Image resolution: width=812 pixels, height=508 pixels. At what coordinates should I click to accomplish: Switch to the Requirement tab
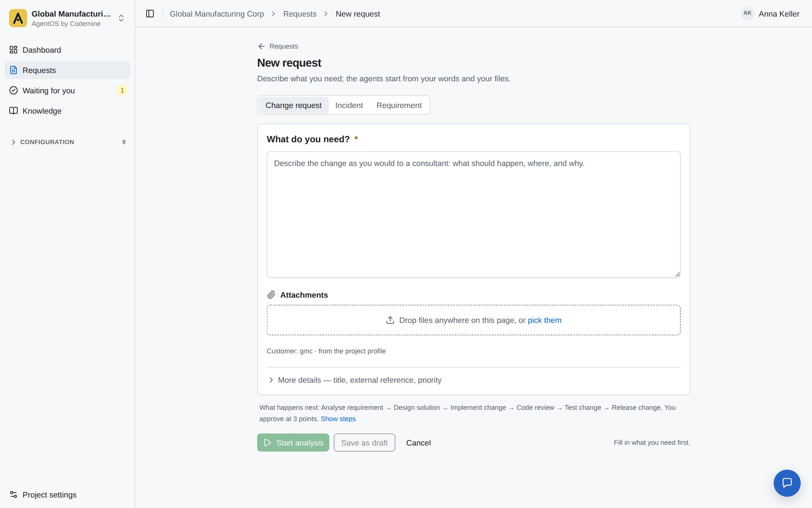(x=399, y=105)
